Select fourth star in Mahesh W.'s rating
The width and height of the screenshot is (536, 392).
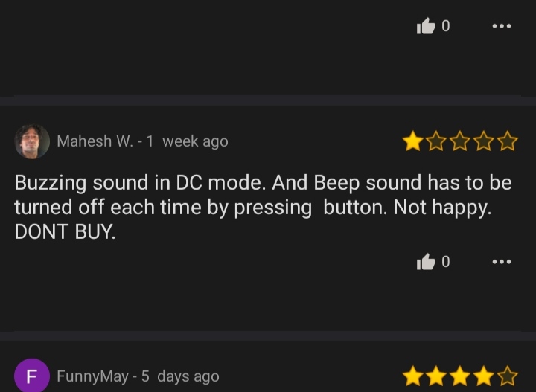pyautogui.click(x=484, y=141)
